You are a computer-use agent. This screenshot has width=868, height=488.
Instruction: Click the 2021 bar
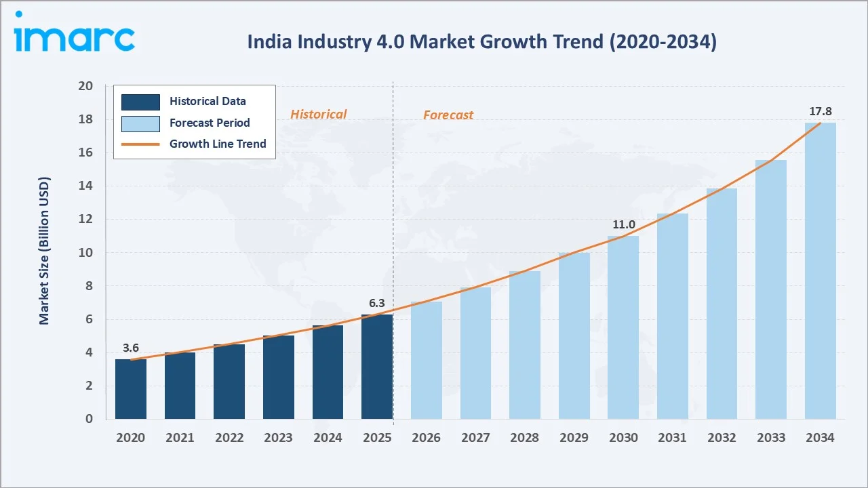180,386
